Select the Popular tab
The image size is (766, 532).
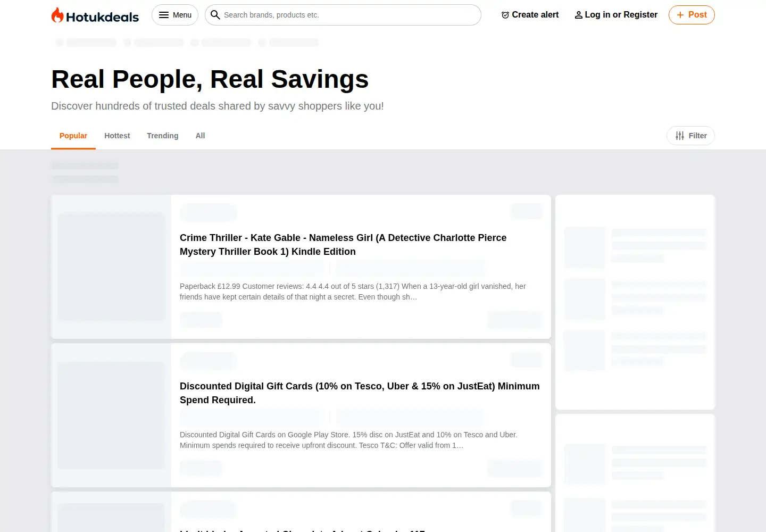tap(73, 136)
